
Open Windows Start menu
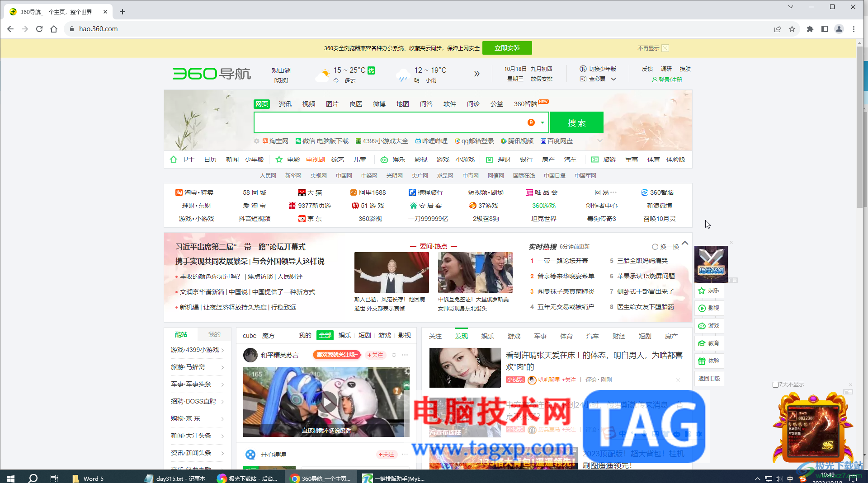click(11, 478)
